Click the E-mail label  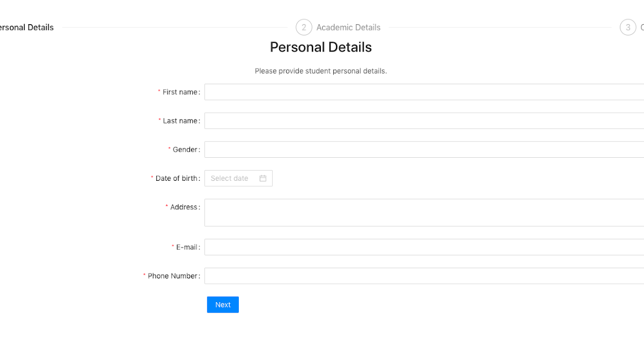point(187,247)
